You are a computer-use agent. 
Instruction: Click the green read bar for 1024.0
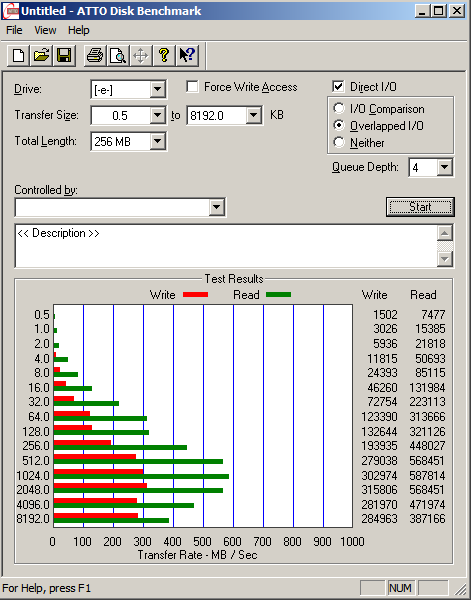141,476
